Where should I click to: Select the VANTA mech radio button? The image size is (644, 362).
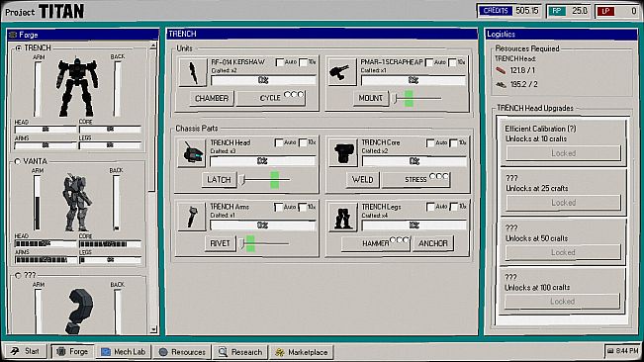(x=17, y=162)
